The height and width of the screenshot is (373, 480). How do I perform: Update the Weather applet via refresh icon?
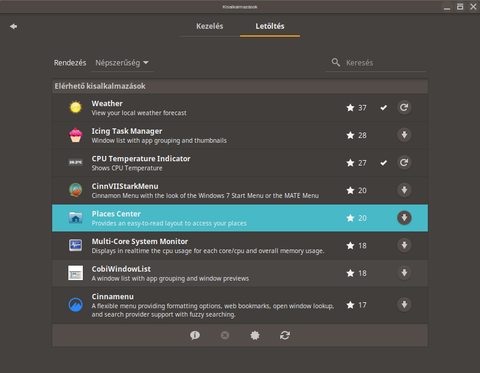coord(404,107)
